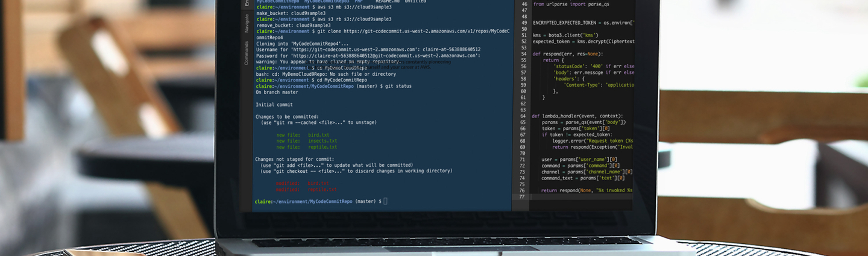Click green bird.txt under new files
The width and height of the screenshot is (868, 256).
point(318,135)
